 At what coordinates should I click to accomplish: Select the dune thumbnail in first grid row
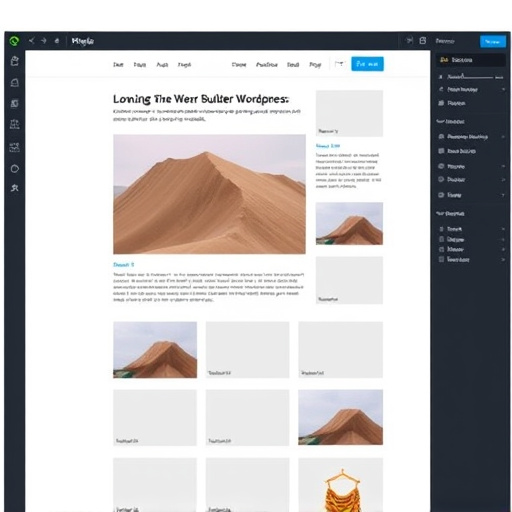[155, 350]
